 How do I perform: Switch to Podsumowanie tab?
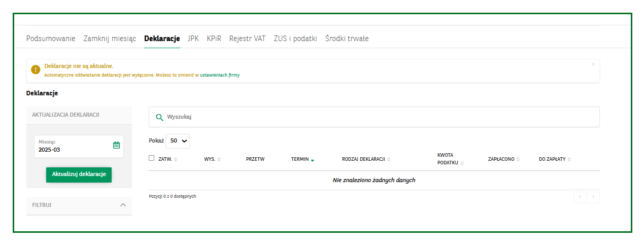51,39
